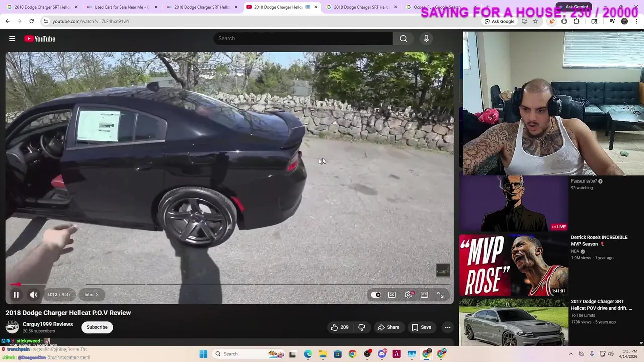
Task: Switch to the fifth 2018 Dodge Charger SRT tab
Action: [x=361, y=7]
